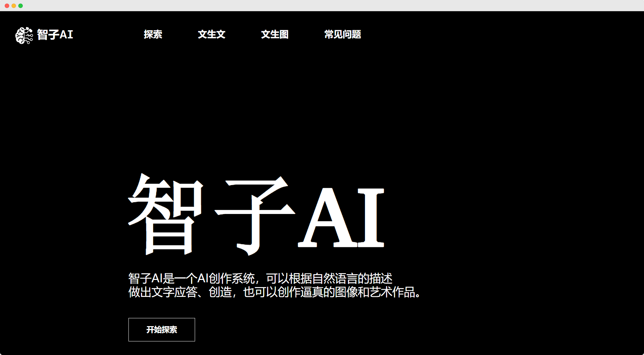Screen dimensions: 644x355
Task: Close the window with red button
Action: tap(7, 6)
